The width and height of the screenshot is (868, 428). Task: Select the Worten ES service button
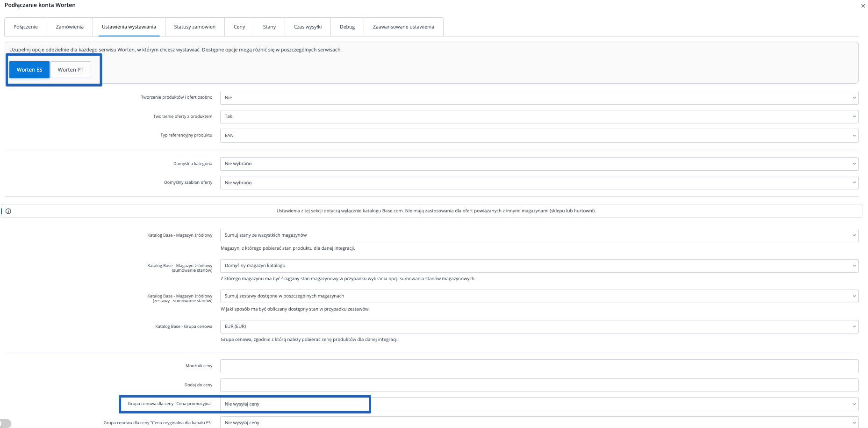[x=29, y=70]
